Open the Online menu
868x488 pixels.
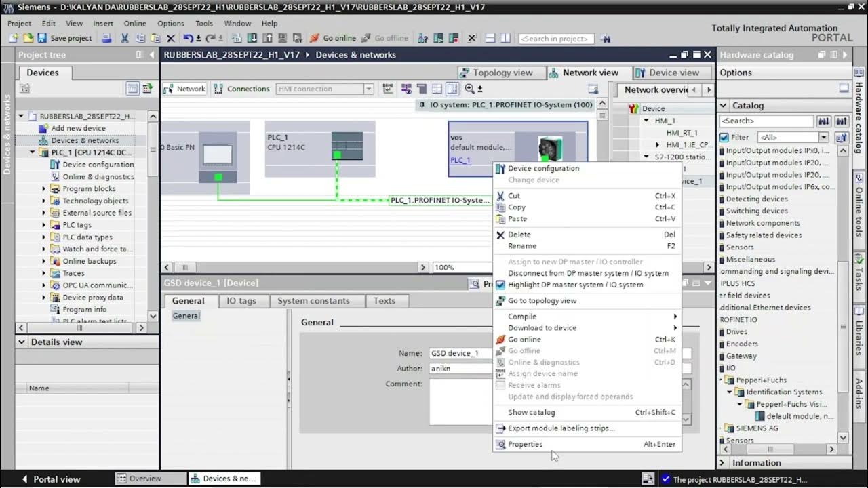pyautogui.click(x=135, y=23)
